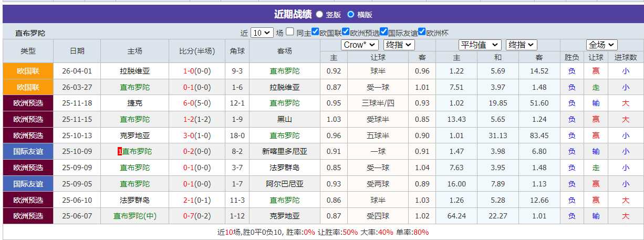Toggle the 同主 checkbox
Viewport: 644px width, 240px height.
[x=290, y=32]
